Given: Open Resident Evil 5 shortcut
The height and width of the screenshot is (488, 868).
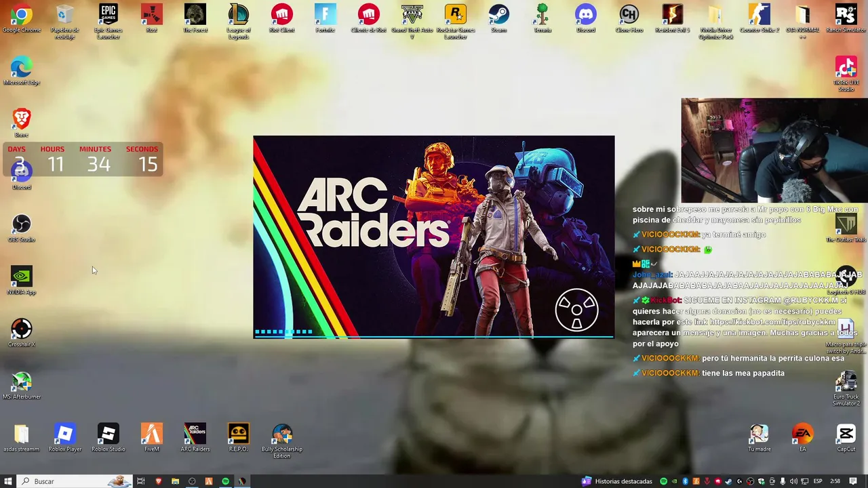Looking at the screenshot, I should pyautogui.click(x=673, y=19).
